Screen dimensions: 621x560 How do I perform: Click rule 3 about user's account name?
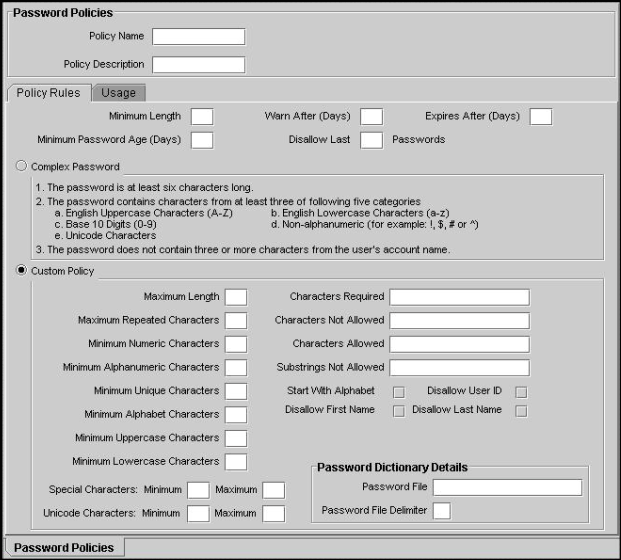click(x=243, y=250)
